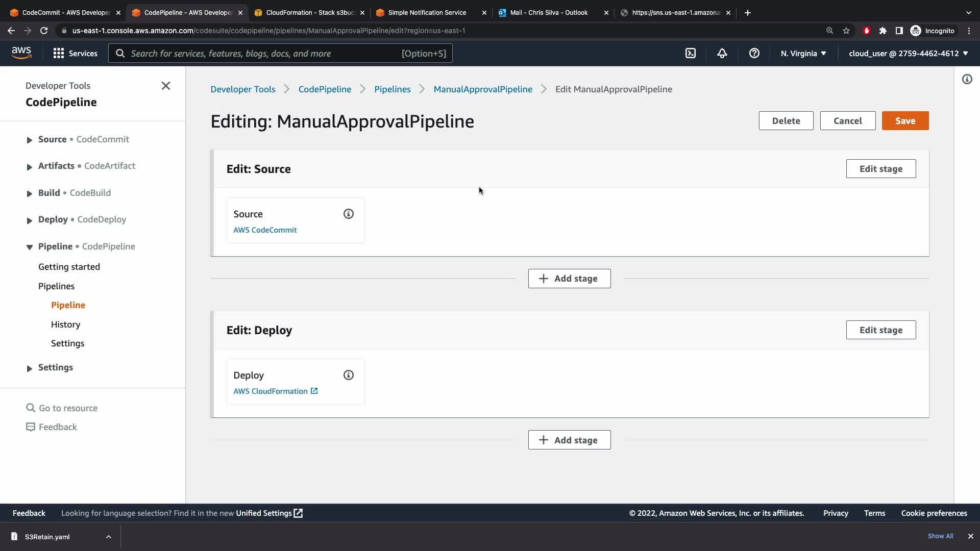This screenshot has width=980, height=551.
Task: Click info icon on Deploy action card
Action: click(349, 375)
